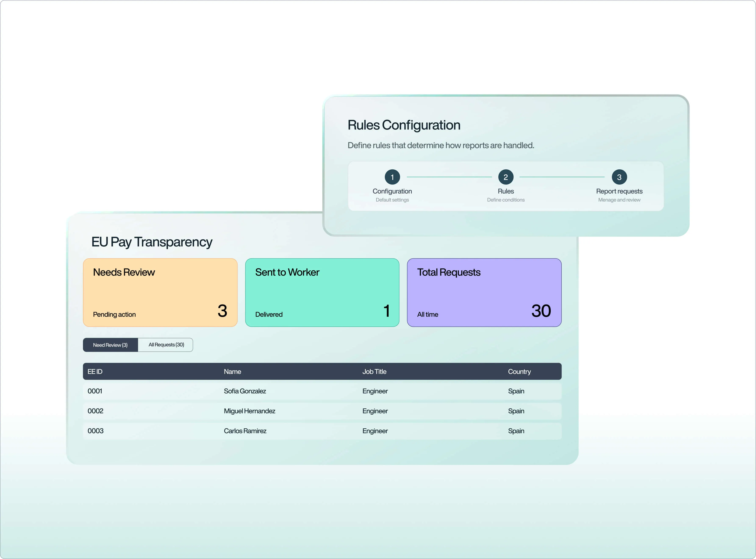The width and height of the screenshot is (756, 559).
Task: Click the Job Title column header
Action: coord(374,372)
